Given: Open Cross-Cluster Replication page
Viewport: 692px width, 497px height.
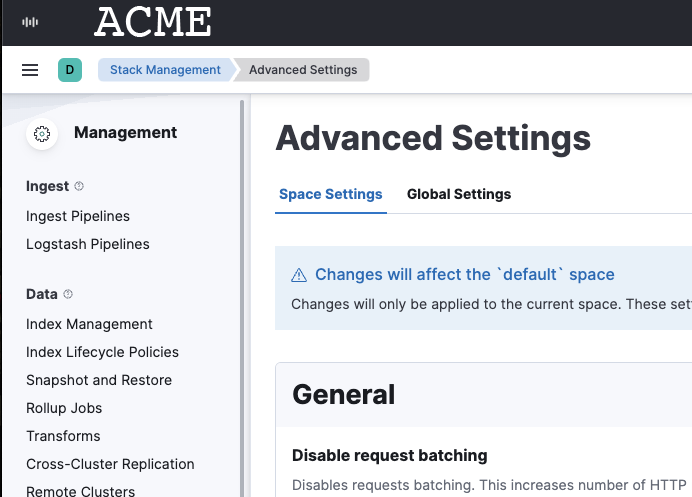Looking at the screenshot, I should click(110, 464).
